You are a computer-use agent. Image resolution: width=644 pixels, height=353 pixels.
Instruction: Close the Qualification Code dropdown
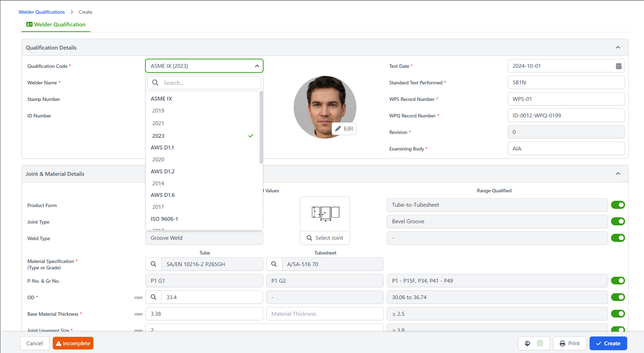pos(257,66)
